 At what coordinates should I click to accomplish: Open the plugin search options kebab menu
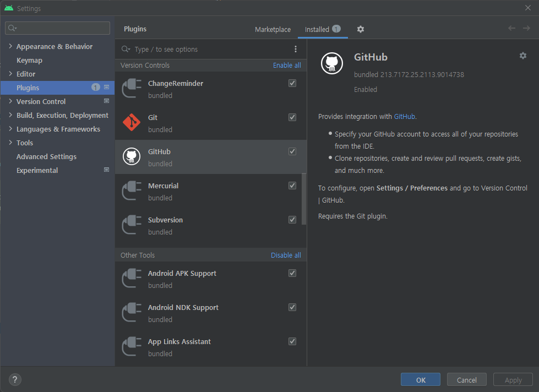tap(296, 49)
